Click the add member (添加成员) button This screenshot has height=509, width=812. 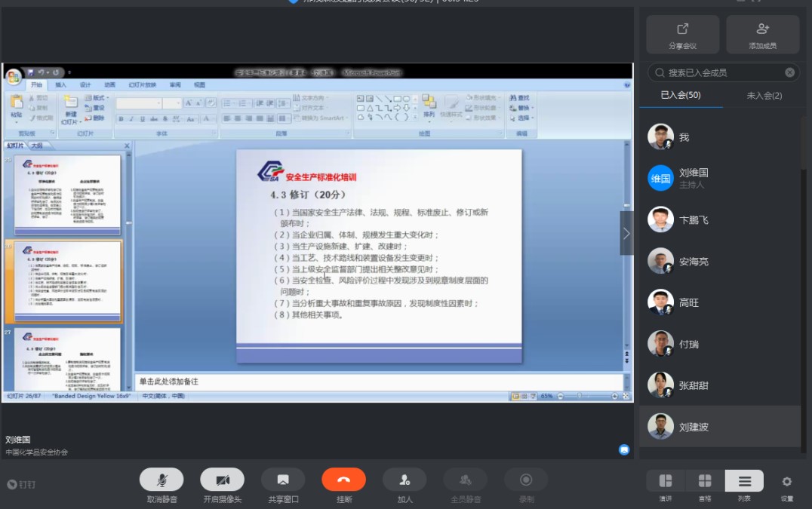point(762,35)
